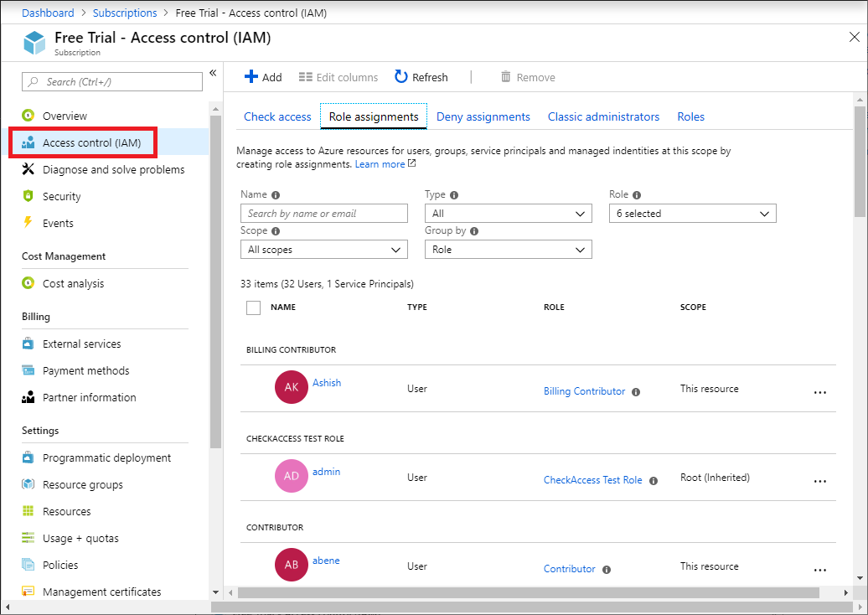868x615 pixels.
Task: Click the Edit columns toolbar button
Action: 338,77
